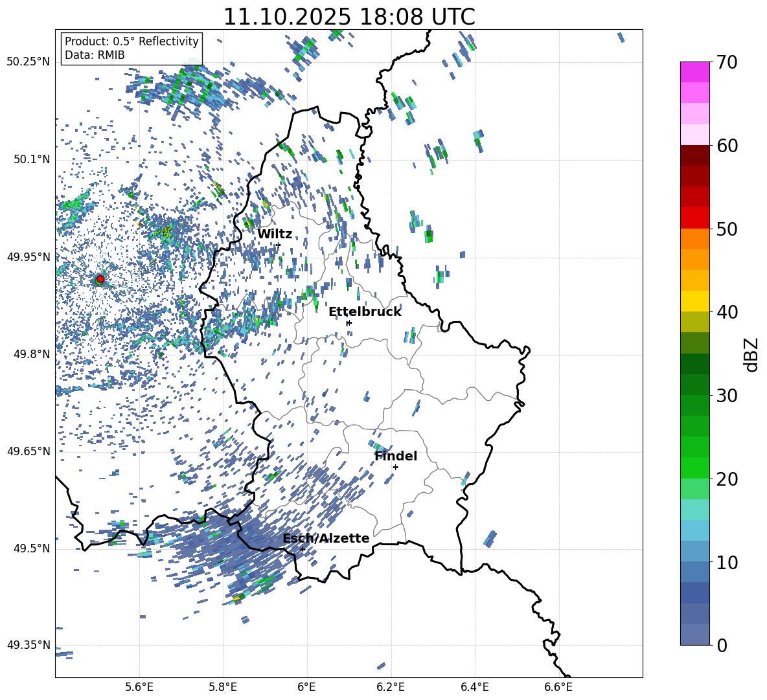This screenshot has width=767, height=700.
Task: Click the 20 dBZ colorbar tick label
Action: click(727, 479)
